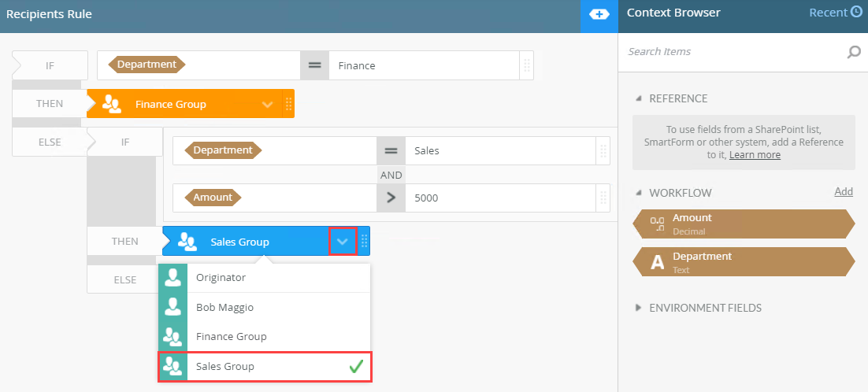Image resolution: width=868 pixels, height=392 pixels.
Task: Click the Context Browser title
Action: point(673,13)
